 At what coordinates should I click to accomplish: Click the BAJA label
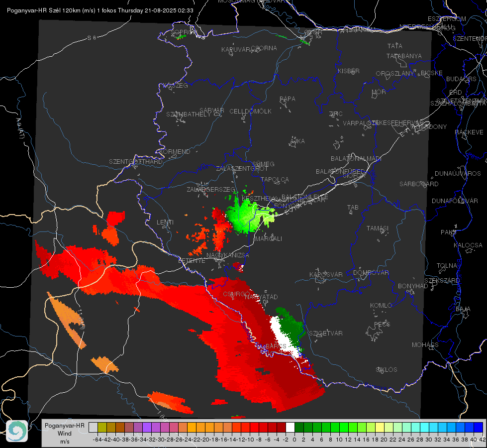click(463, 309)
